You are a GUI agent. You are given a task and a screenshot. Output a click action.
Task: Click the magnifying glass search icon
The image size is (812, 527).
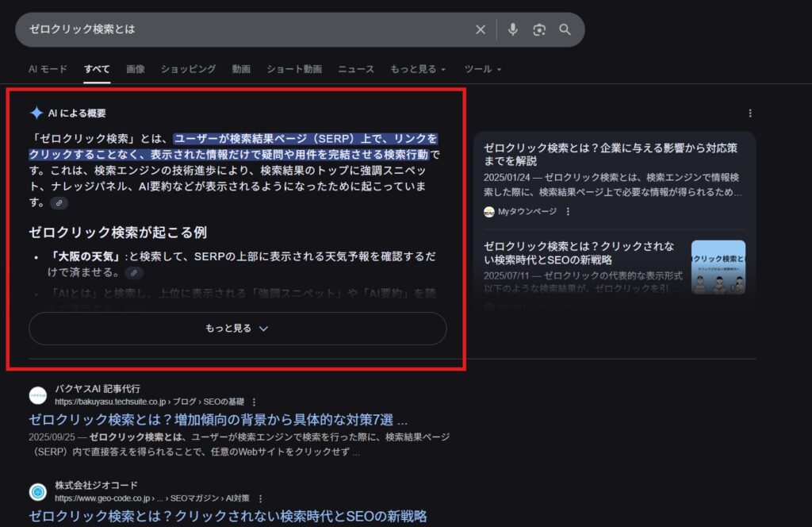point(565,29)
